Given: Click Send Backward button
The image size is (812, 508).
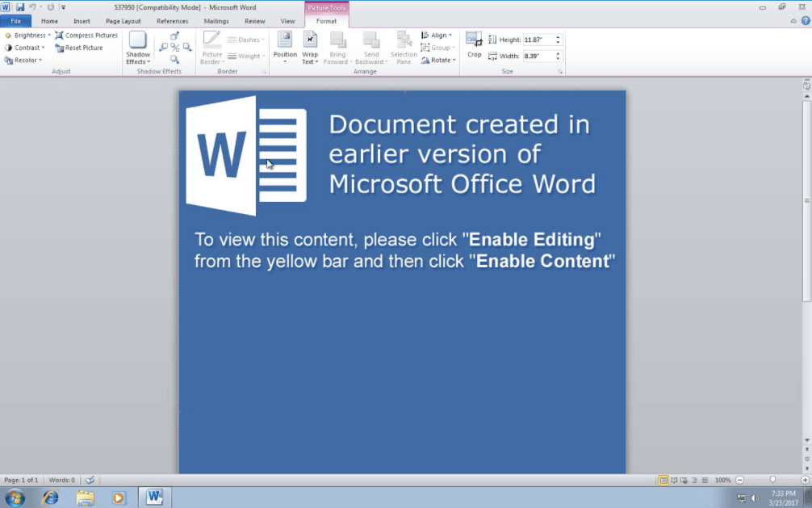Looking at the screenshot, I should (x=371, y=48).
